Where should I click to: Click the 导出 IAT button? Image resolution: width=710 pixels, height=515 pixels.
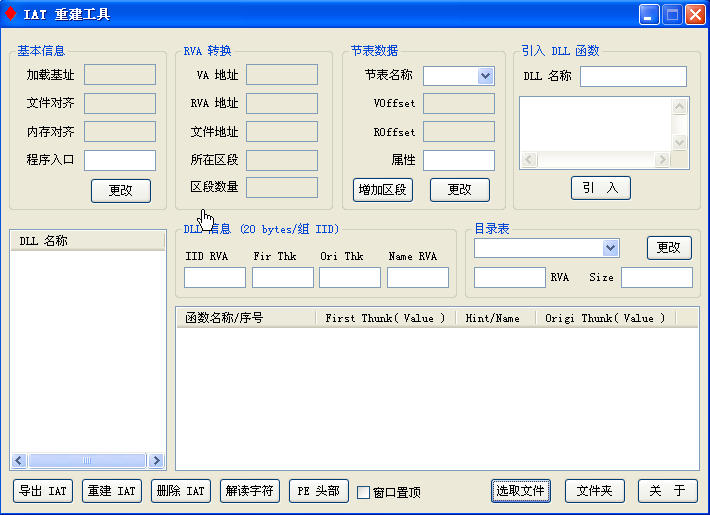click(43, 491)
